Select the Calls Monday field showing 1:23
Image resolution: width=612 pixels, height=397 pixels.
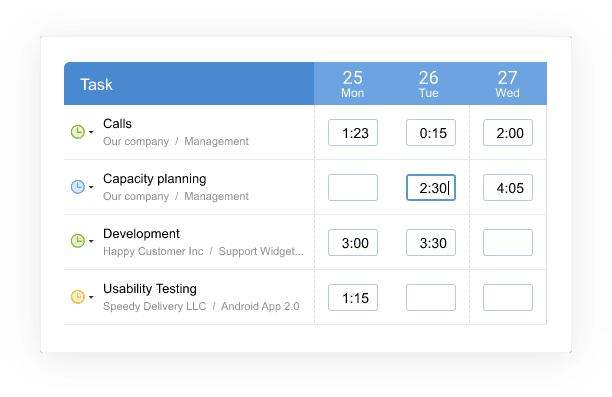[x=353, y=133]
